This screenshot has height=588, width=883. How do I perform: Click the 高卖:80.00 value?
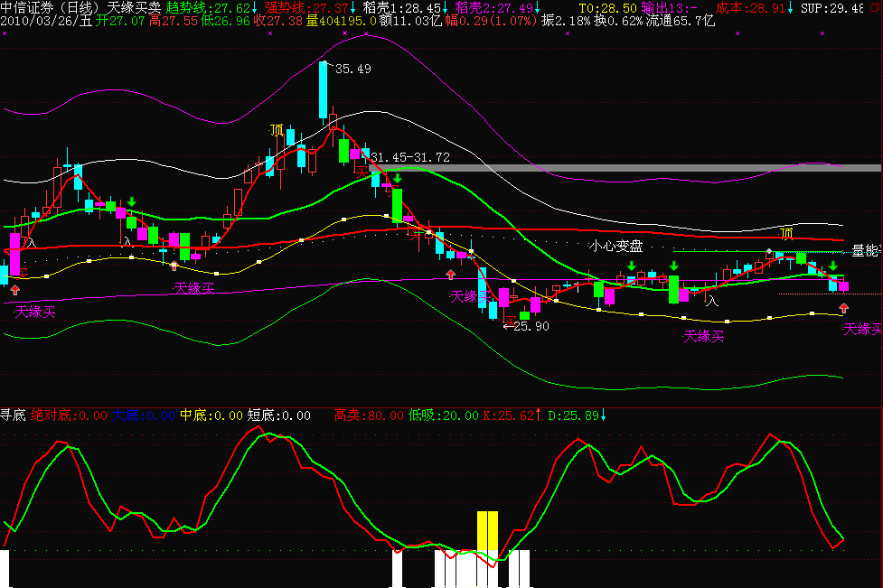(x=369, y=415)
